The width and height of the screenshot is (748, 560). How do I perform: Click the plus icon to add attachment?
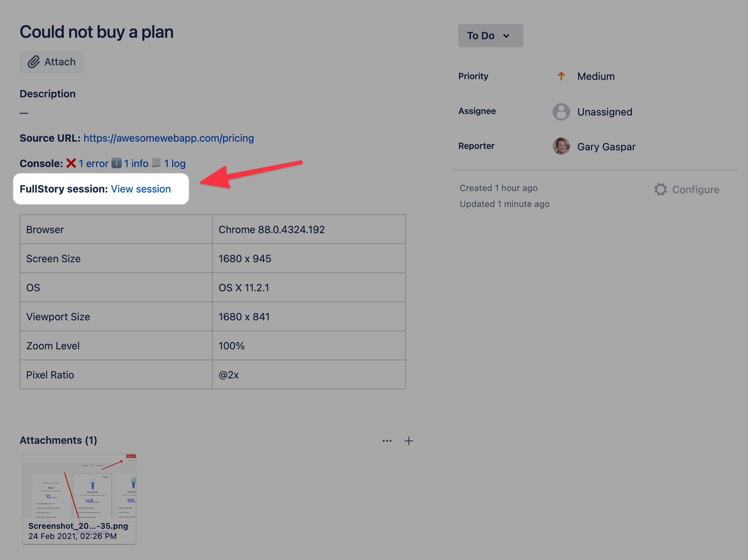click(x=409, y=441)
